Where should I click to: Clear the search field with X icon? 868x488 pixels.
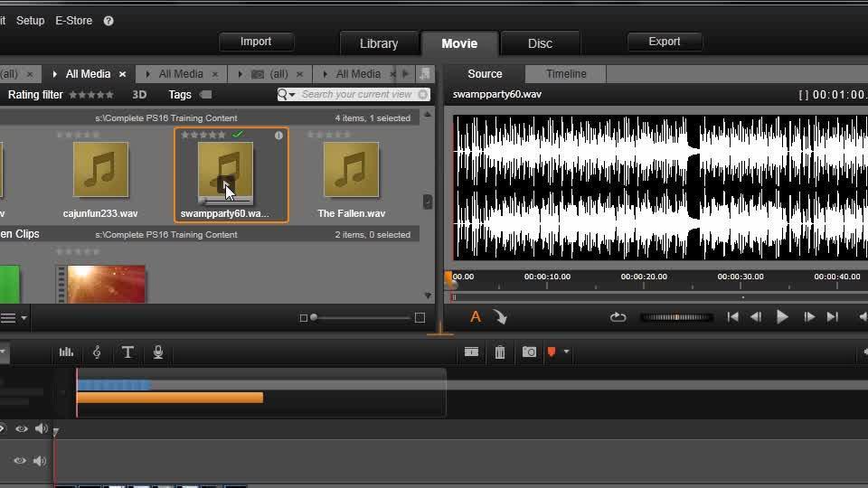pyautogui.click(x=423, y=95)
